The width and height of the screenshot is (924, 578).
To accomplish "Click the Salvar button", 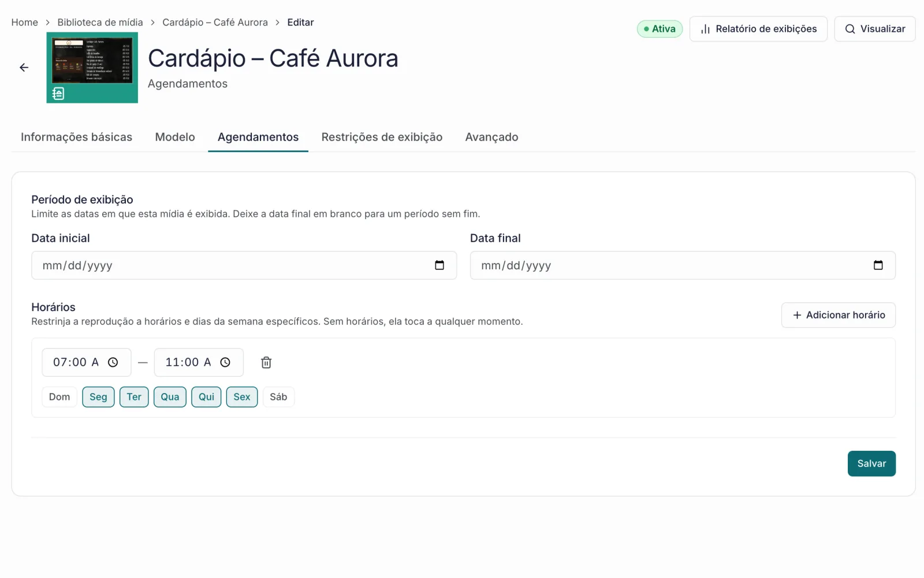I will 871,464.
